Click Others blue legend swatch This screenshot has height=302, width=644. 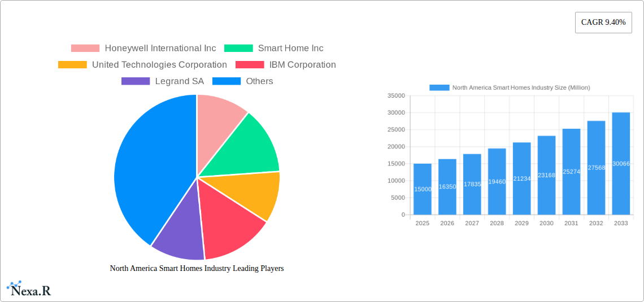tap(227, 81)
